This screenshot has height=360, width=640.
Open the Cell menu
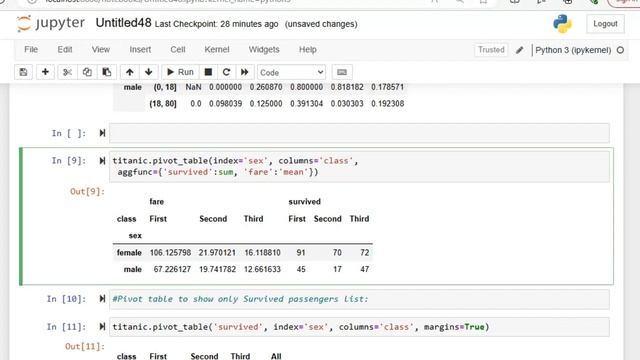[178, 49]
